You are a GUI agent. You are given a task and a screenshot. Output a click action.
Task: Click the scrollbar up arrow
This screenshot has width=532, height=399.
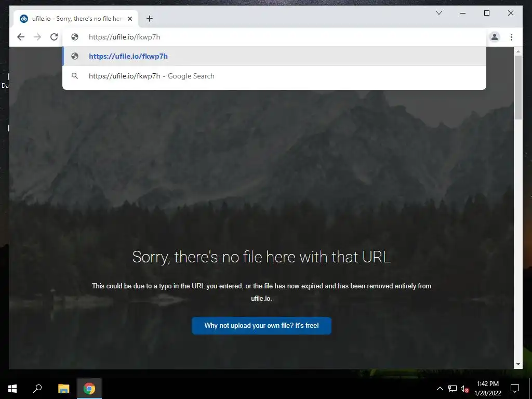click(518, 51)
